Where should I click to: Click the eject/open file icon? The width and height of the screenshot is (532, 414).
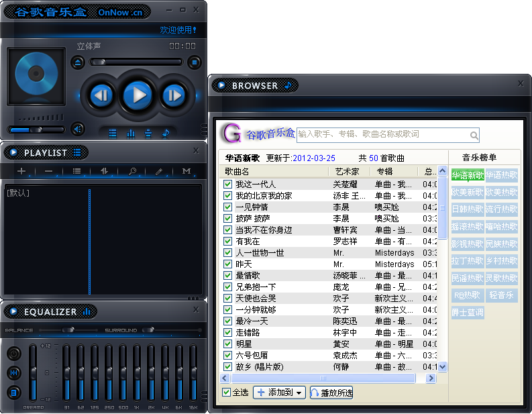(x=78, y=62)
